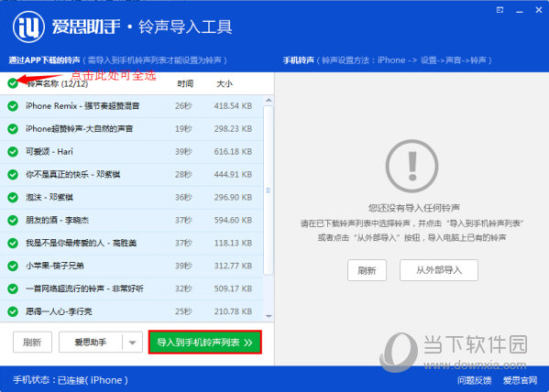
Task: Click 手机状态：已连接( iPhone ) status text
Action: click(71, 380)
